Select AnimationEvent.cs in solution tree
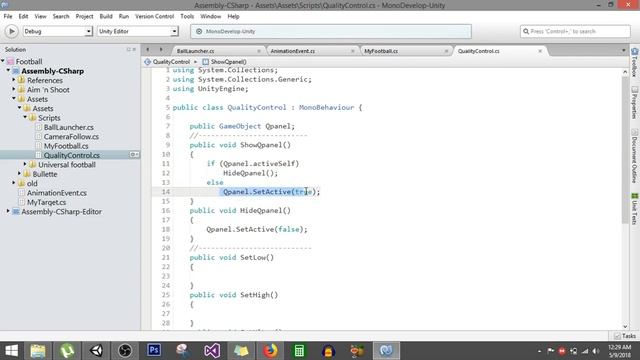Image resolution: width=640 pixels, height=360 pixels. coord(57,193)
